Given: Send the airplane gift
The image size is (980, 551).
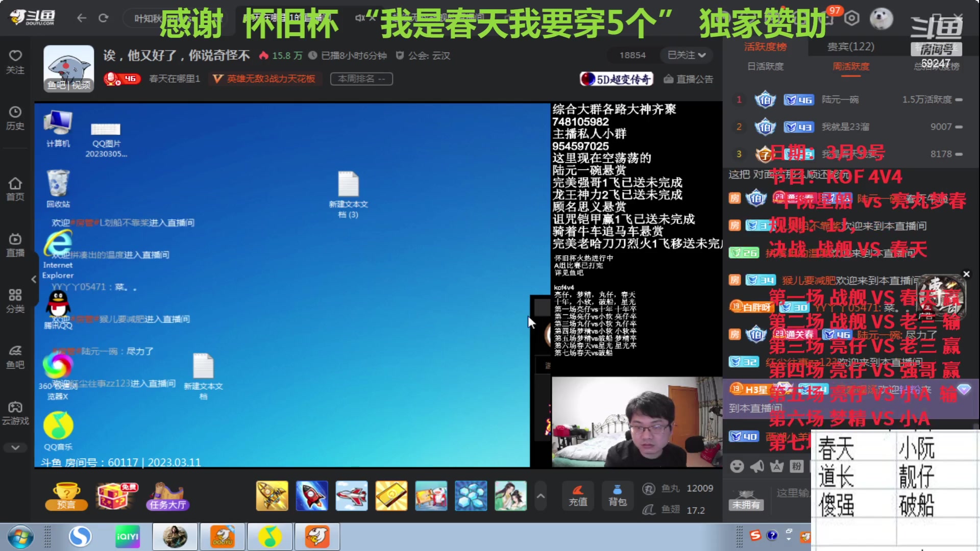Looking at the screenshot, I should pos(352,495).
